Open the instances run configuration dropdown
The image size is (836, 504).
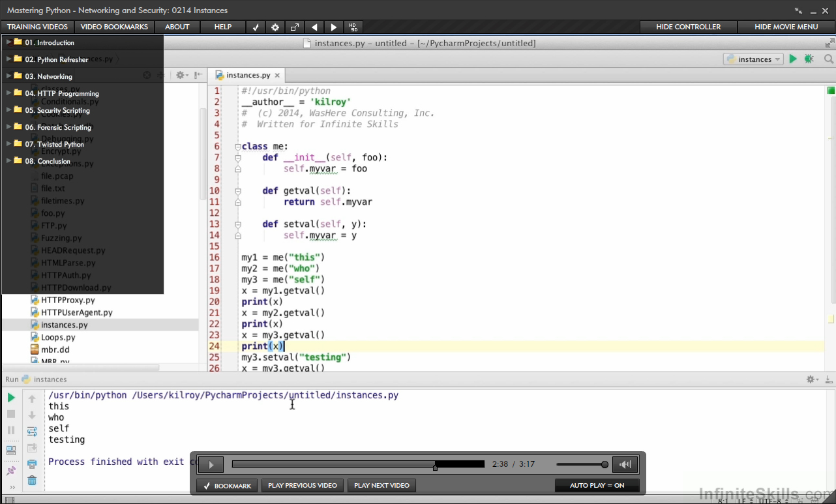point(753,59)
